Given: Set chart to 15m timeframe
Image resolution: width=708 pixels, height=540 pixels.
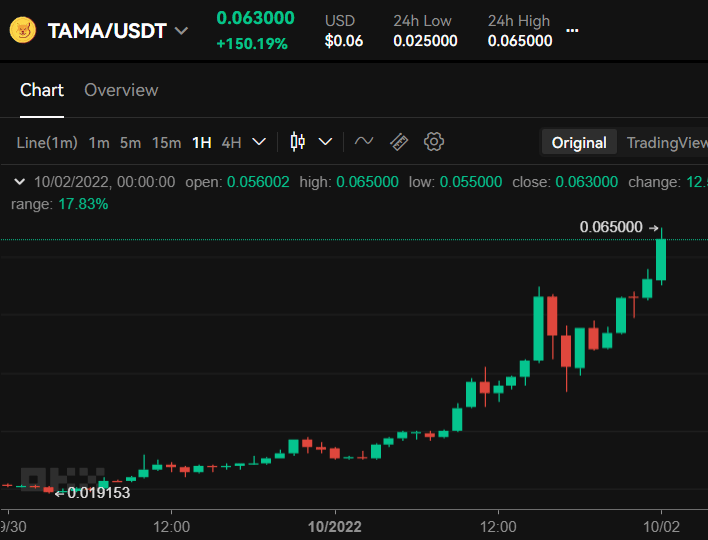Looking at the screenshot, I should [x=166, y=142].
